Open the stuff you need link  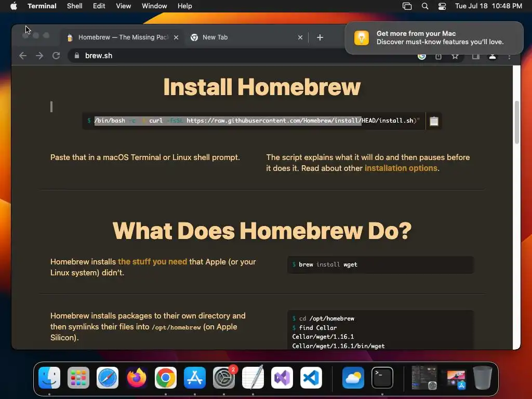tap(152, 262)
